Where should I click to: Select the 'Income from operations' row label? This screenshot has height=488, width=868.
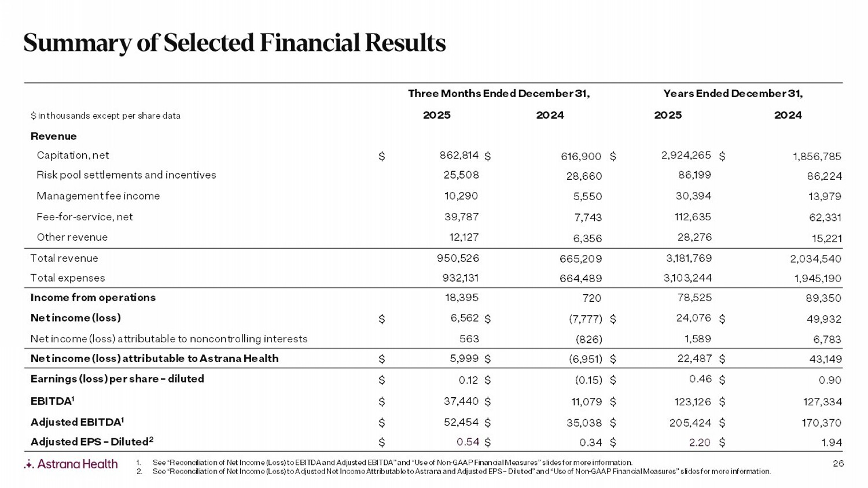click(93, 298)
